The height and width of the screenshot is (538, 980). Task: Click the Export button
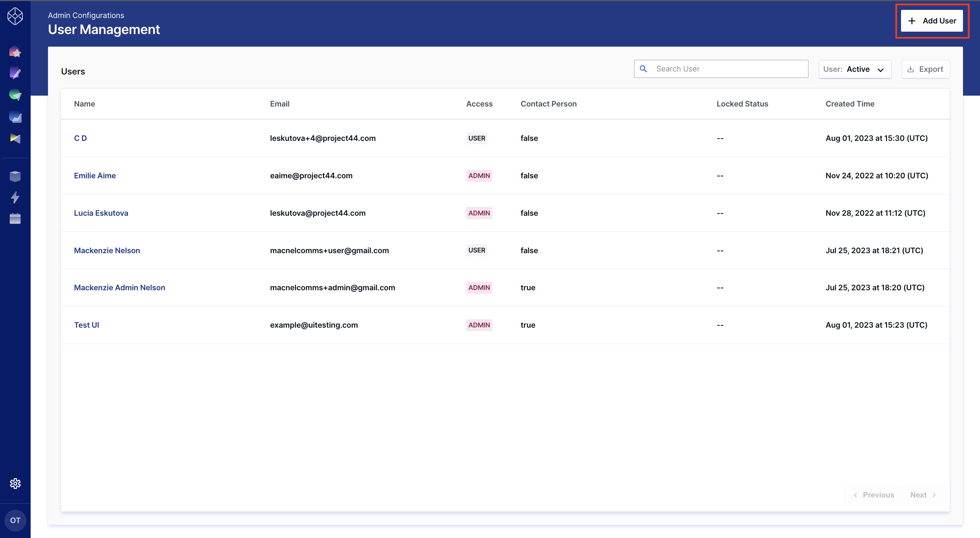pos(926,69)
